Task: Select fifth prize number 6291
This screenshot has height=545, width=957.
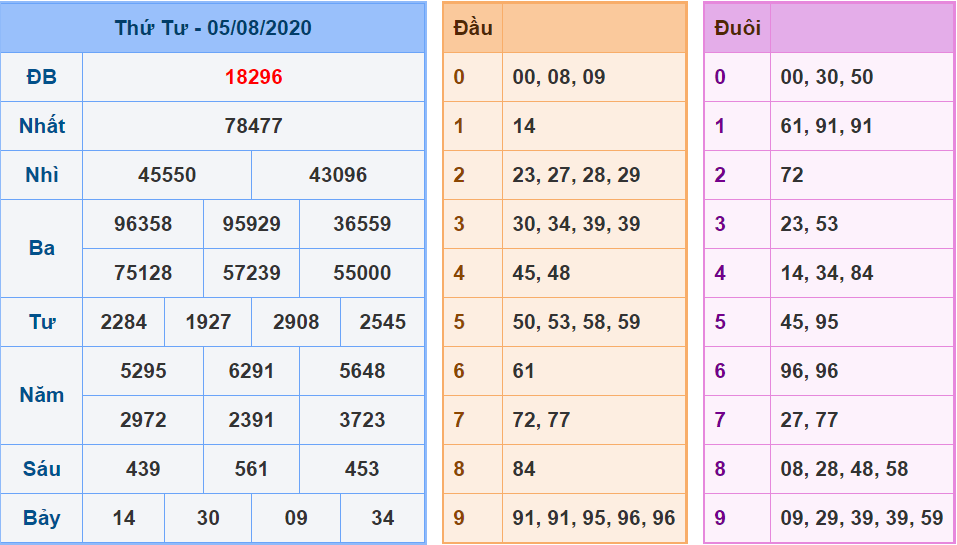Action: coord(251,371)
